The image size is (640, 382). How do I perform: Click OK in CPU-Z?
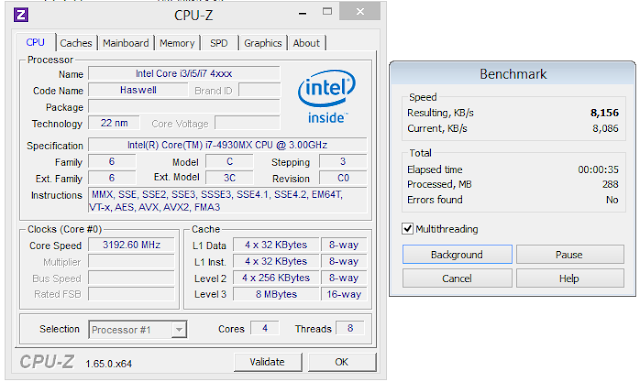[342, 362]
